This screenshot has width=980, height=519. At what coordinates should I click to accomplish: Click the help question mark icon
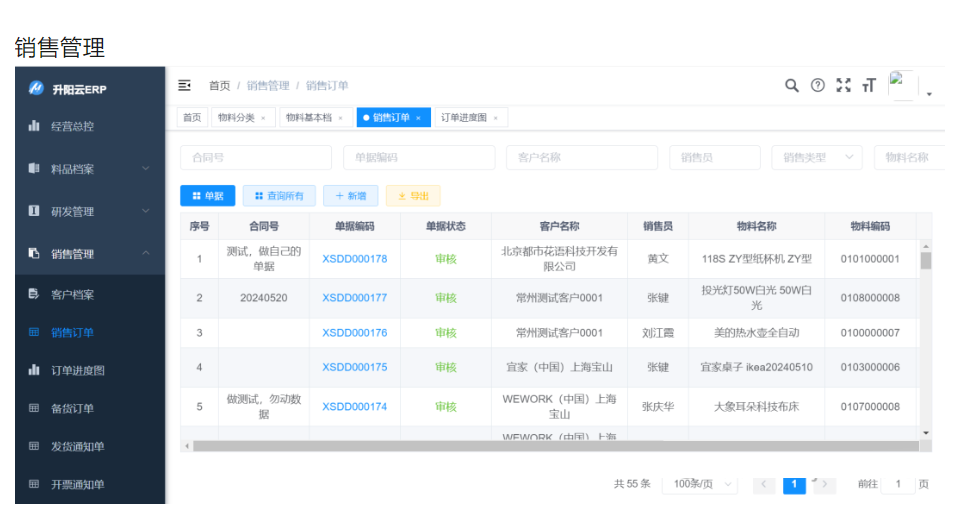tap(818, 86)
